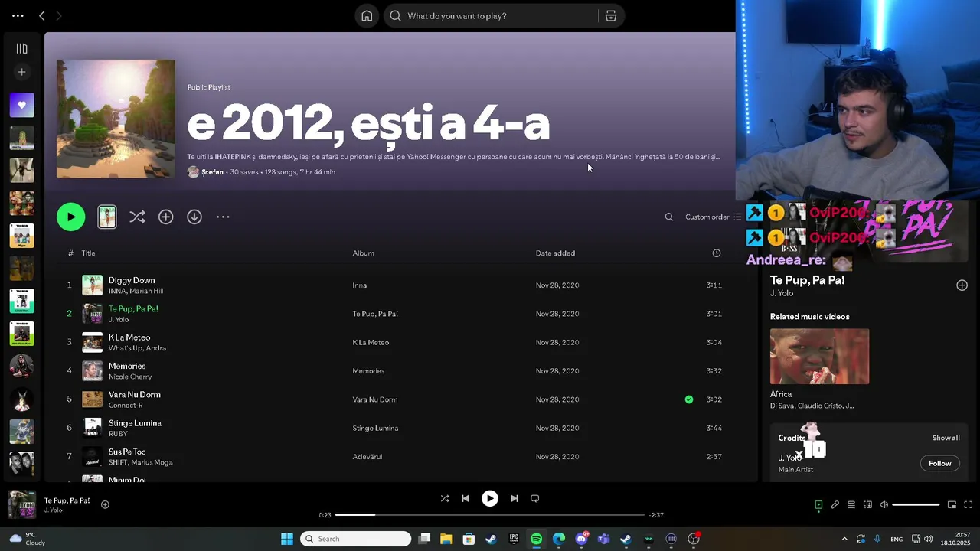Open the Africa related music video thumbnail
This screenshot has width=980, height=551.
tap(819, 357)
